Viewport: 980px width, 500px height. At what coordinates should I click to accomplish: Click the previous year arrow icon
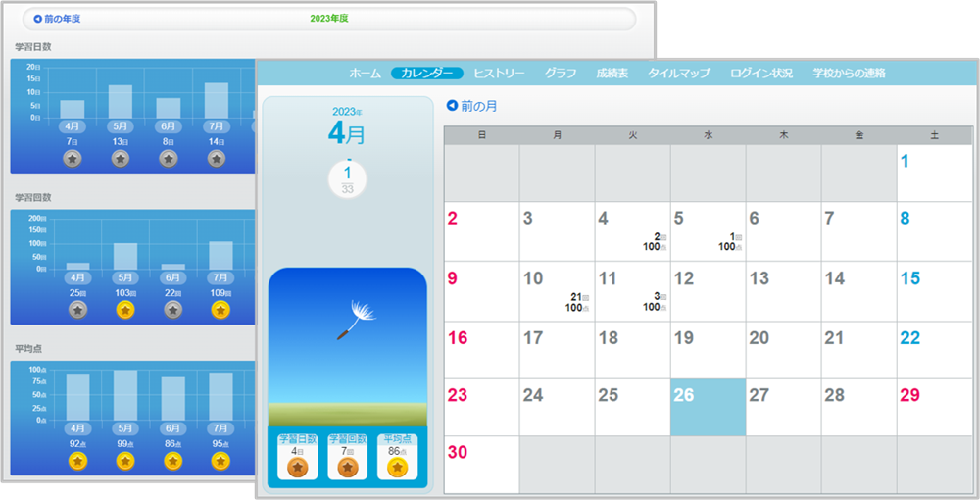point(37,19)
